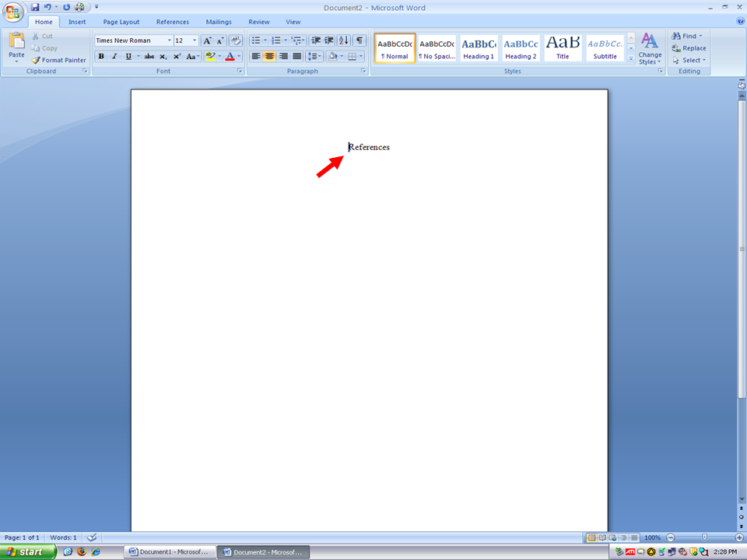Click the Find button

click(x=687, y=37)
